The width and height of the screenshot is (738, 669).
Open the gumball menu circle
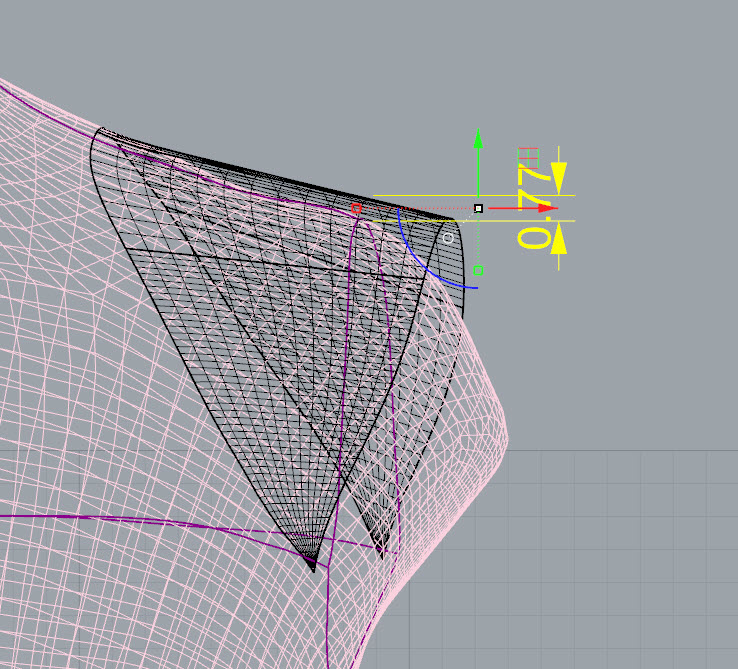click(x=448, y=238)
